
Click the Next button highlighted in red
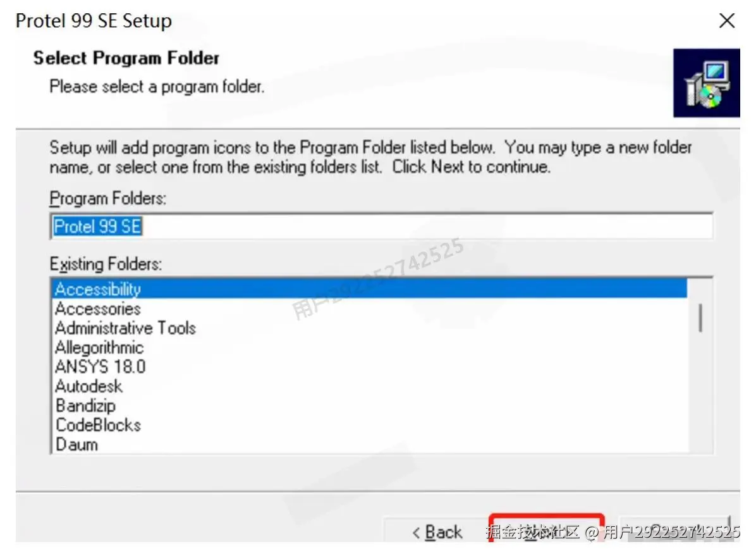point(546,530)
